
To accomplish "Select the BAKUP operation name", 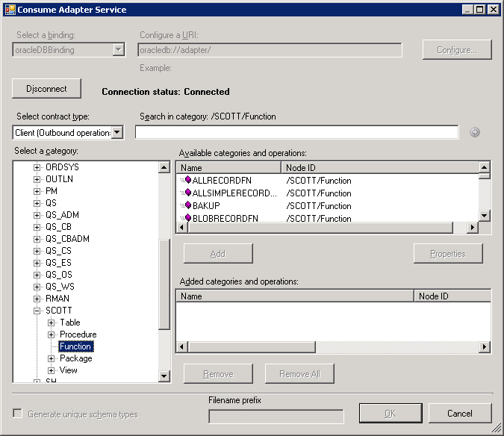I will (x=206, y=205).
